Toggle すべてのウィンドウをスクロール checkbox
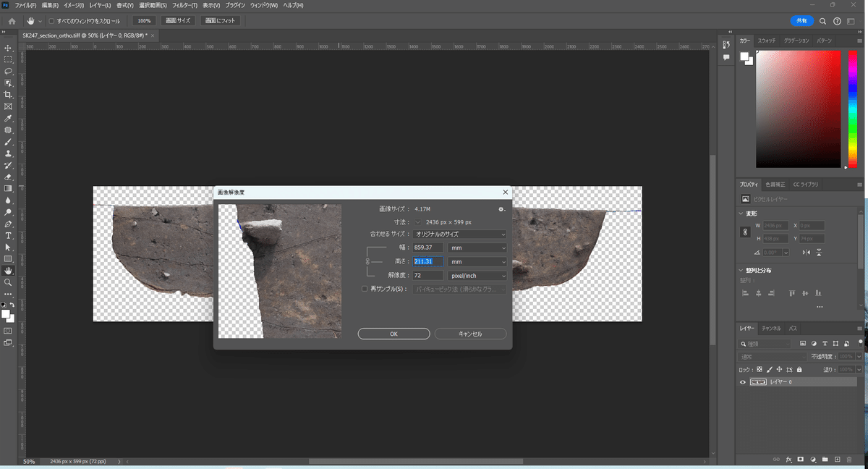This screenshot has width=868, height=469. click(x=51, y=21)
